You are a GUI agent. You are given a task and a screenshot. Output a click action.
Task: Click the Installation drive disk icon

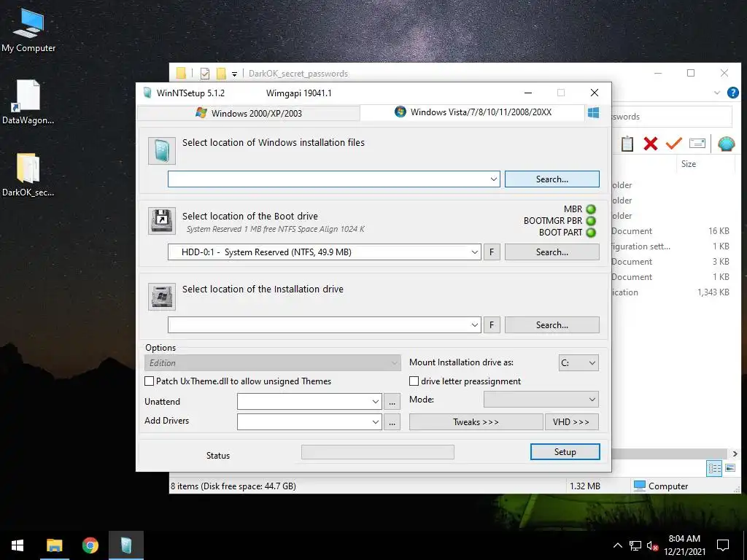pos(161,296)
